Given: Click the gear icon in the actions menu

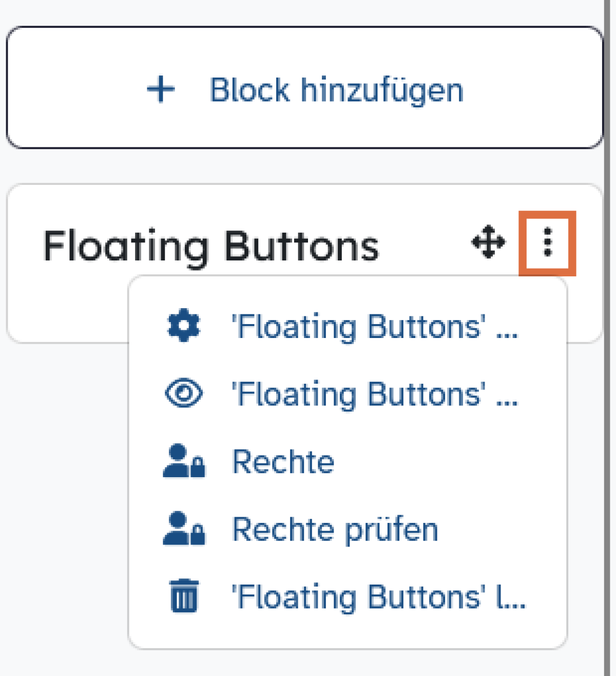Looking at the screenshot, I should point(184,326).
